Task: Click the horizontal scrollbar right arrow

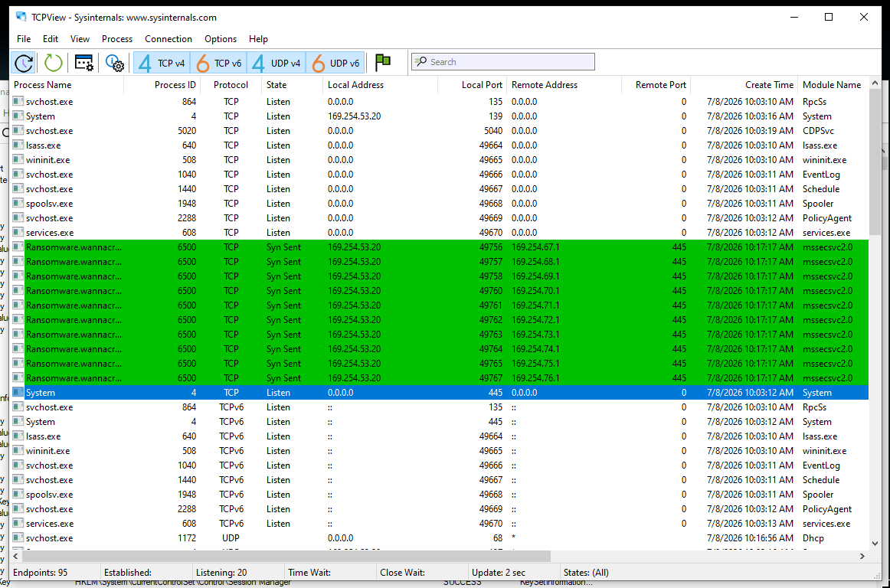Action: (x=862, y=556)
